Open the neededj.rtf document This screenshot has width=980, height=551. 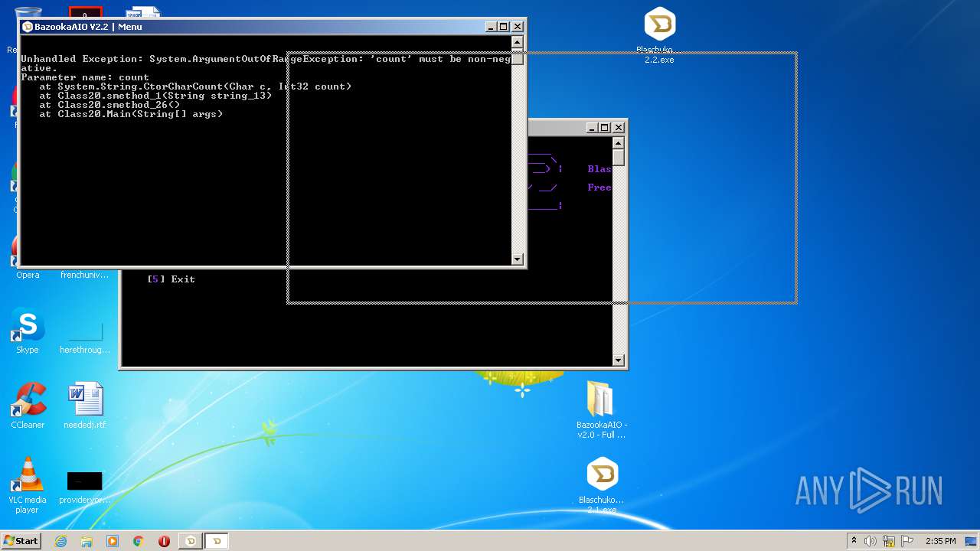(85, 406)
